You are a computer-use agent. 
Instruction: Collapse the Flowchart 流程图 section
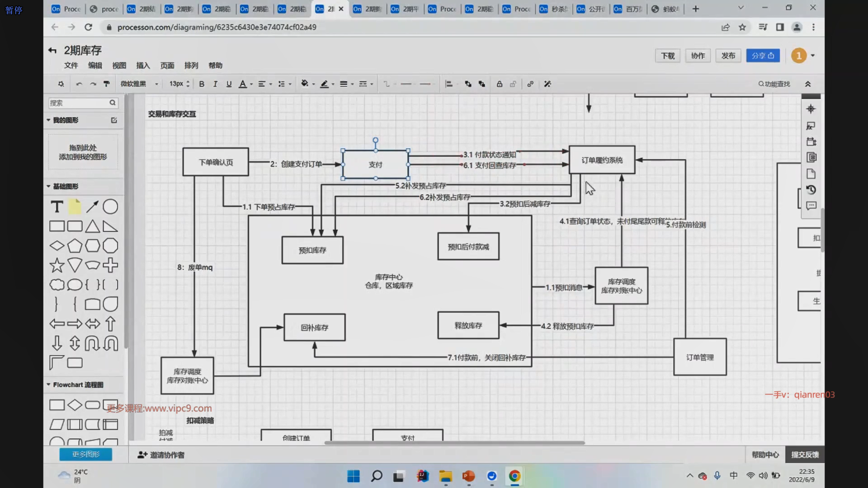[x=49, y=385]
